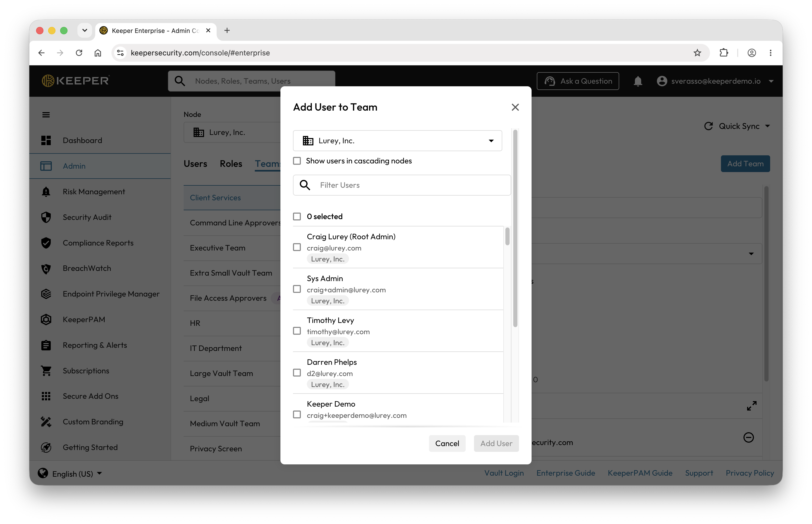Click the Subscriptions cart icon
Viewport: 812px width, 524px height.
[46, 371]
